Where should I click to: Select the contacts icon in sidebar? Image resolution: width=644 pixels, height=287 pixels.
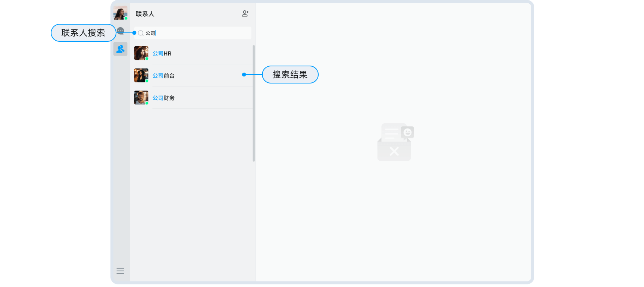[x=120, y=49]
